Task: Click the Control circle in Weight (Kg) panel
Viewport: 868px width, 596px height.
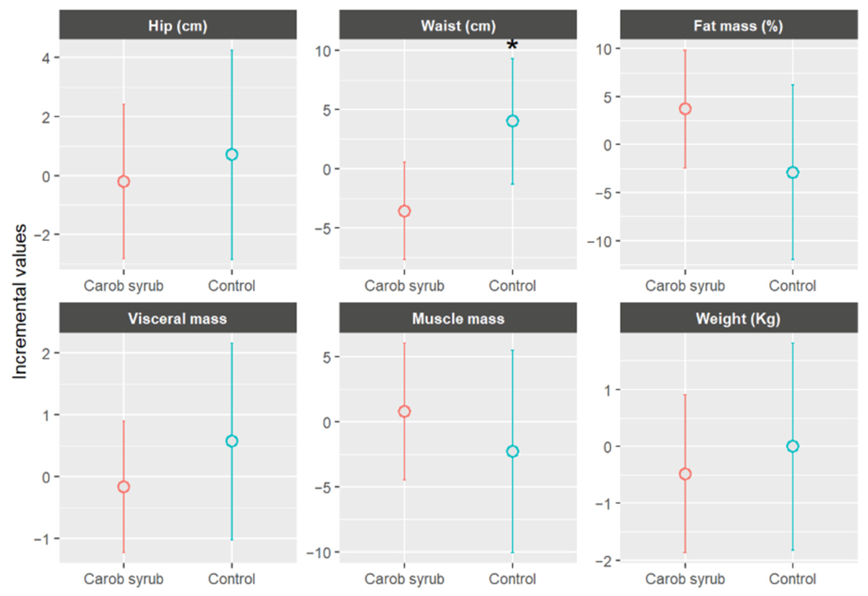Action: coord(793,446)
